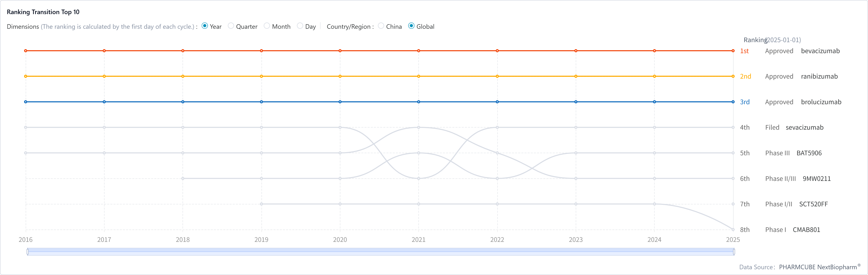Click the orange 2nd-rank point at 2022
Screen dimensions: 868x275
(497, 77)
